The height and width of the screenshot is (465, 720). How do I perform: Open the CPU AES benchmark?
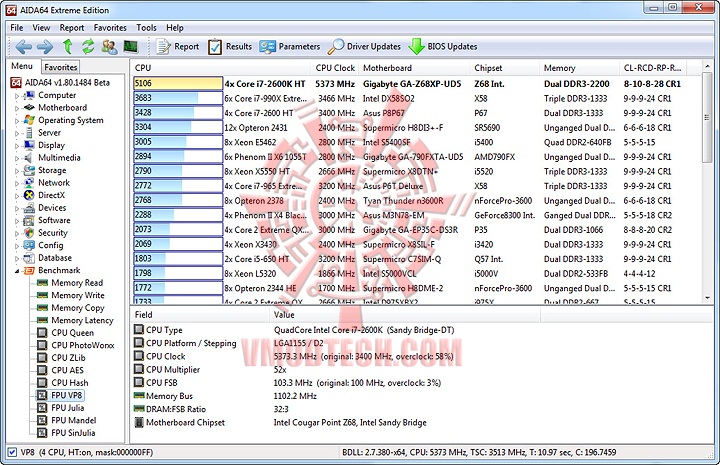click(x=68, y=370)
